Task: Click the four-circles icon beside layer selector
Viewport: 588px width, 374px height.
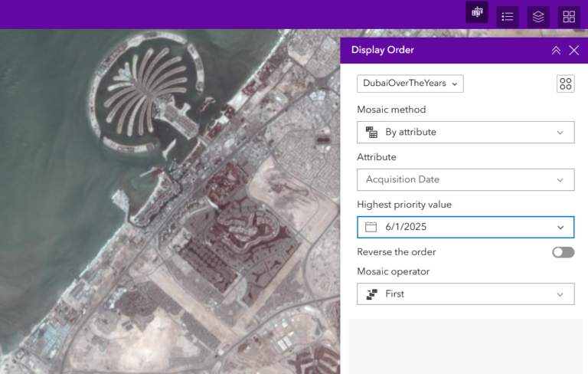Action: pyautogui.click(x=566, y=84)
